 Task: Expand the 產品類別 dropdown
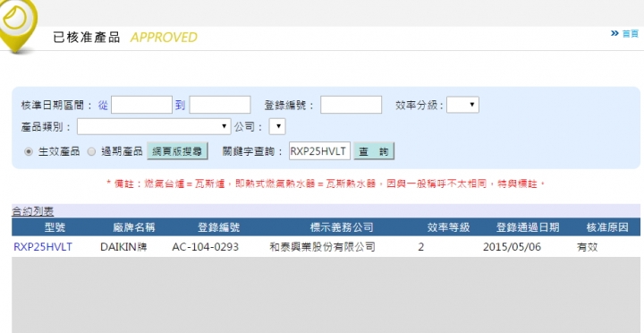(154, 126)
